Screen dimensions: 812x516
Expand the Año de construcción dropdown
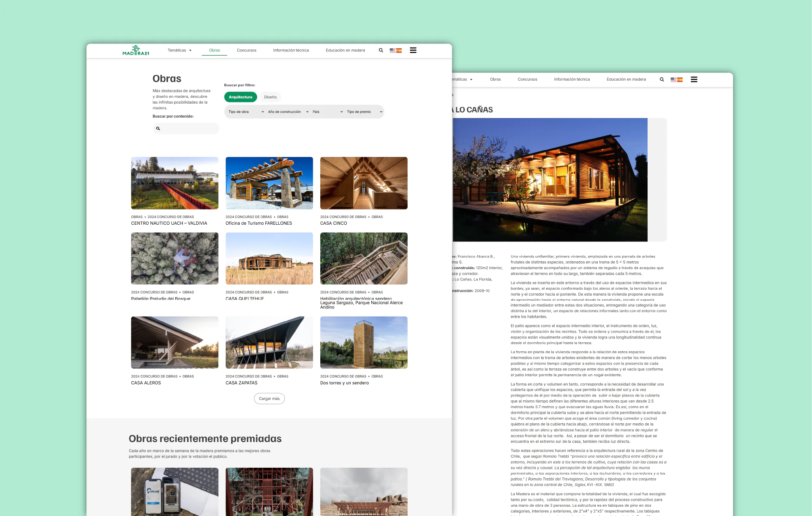click(288, 112)
